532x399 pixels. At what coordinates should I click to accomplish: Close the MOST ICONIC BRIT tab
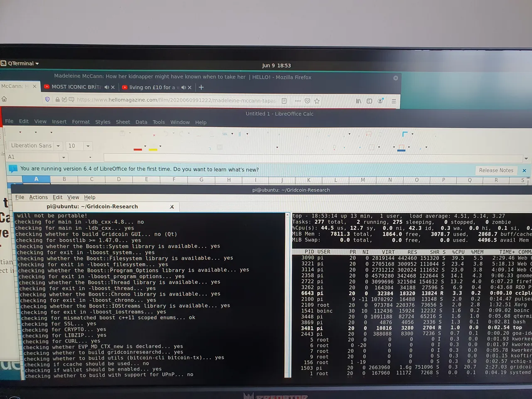point(113,87)
